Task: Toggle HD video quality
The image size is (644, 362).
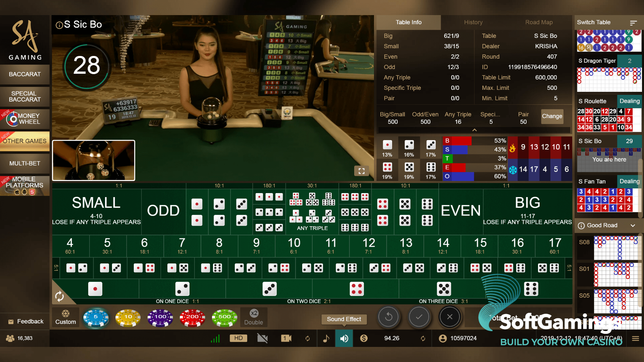Action: pyautogui.click(x=238, y=338)
